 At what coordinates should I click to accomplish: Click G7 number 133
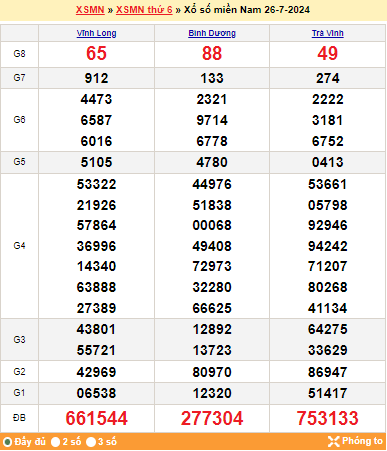212,79
